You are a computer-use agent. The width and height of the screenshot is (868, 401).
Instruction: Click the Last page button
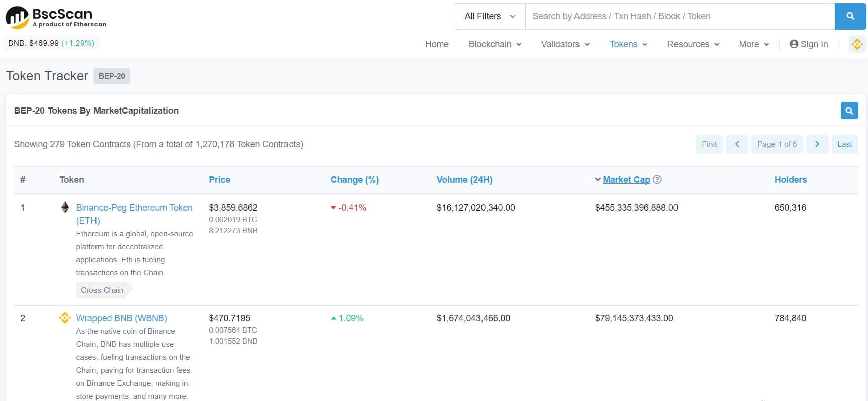pos(844,144)
